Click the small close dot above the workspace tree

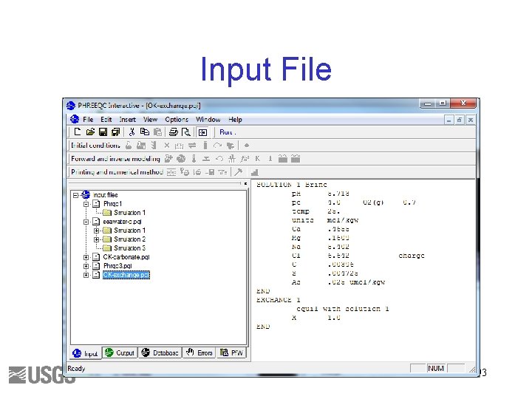[x=245, y=183]
